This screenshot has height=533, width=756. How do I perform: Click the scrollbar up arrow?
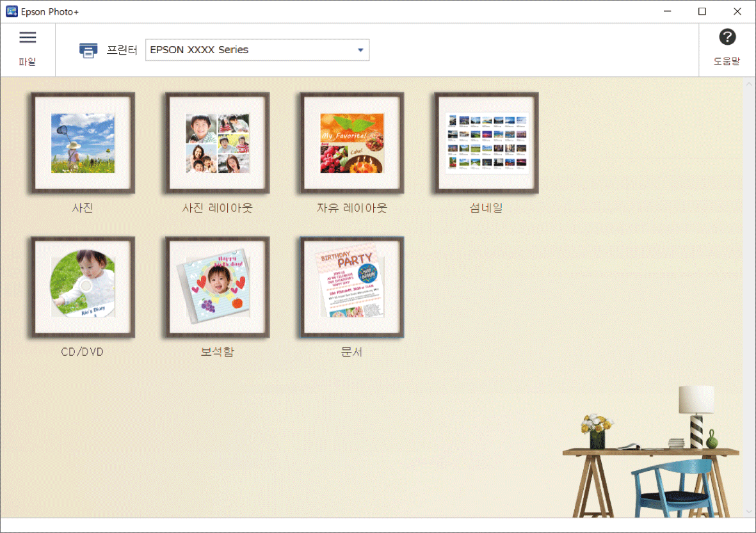pyautogui.click(x=750, y=84)
